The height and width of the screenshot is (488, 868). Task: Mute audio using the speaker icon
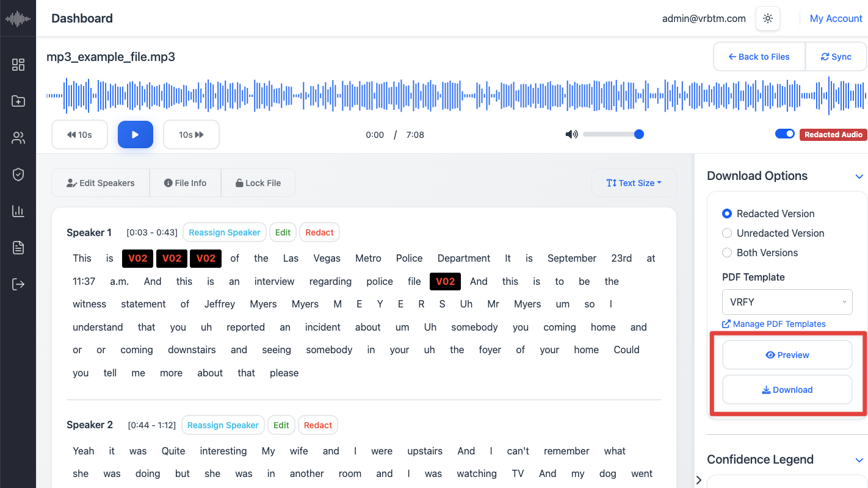[x=571, y=134]
